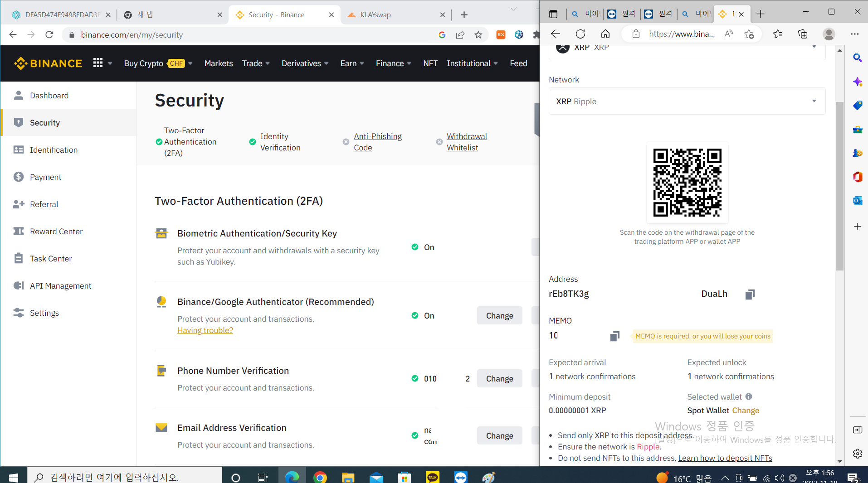The width and height of the screenshot is (868, 483).
Task: Expand Finance dropdown
Action: (393, 63)
